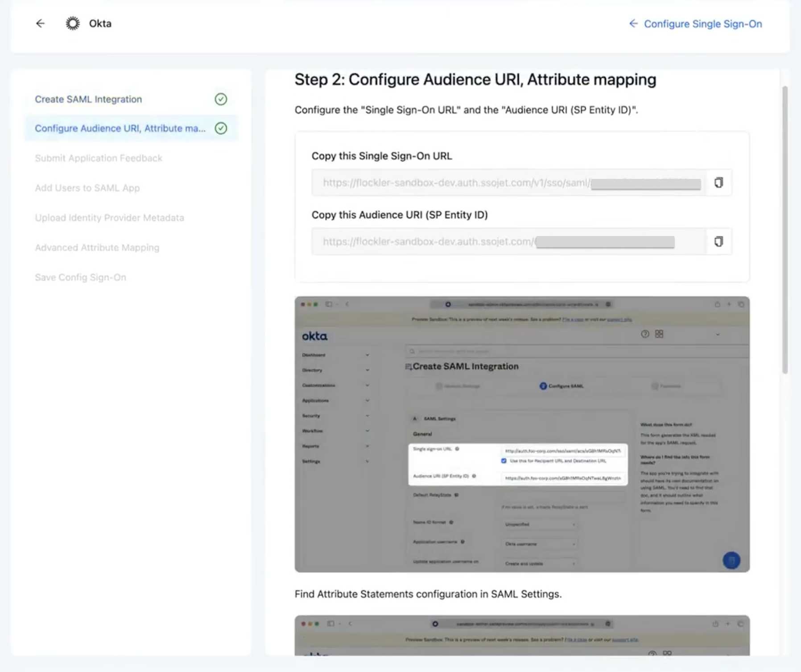This screenshot has height=672, width=801.
Task: Click the "Okta" title text in the header
Action: click(x=100, y=23)
